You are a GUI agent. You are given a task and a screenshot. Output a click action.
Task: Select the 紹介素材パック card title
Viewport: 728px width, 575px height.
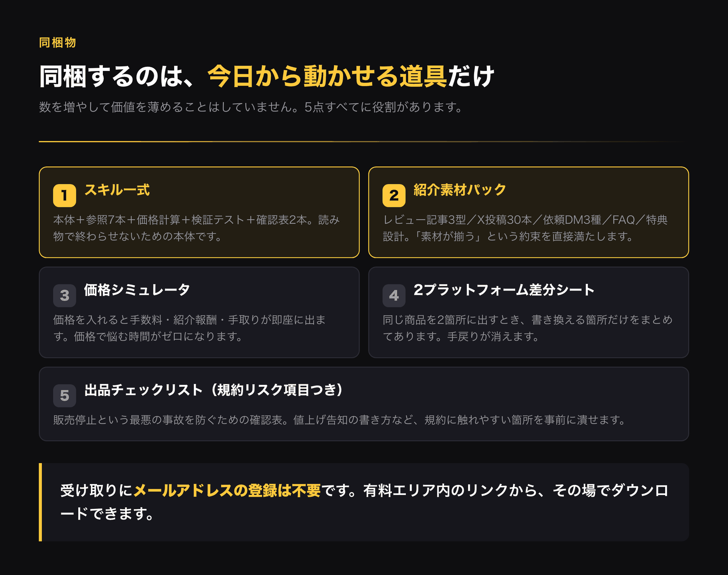click(460, 190)
